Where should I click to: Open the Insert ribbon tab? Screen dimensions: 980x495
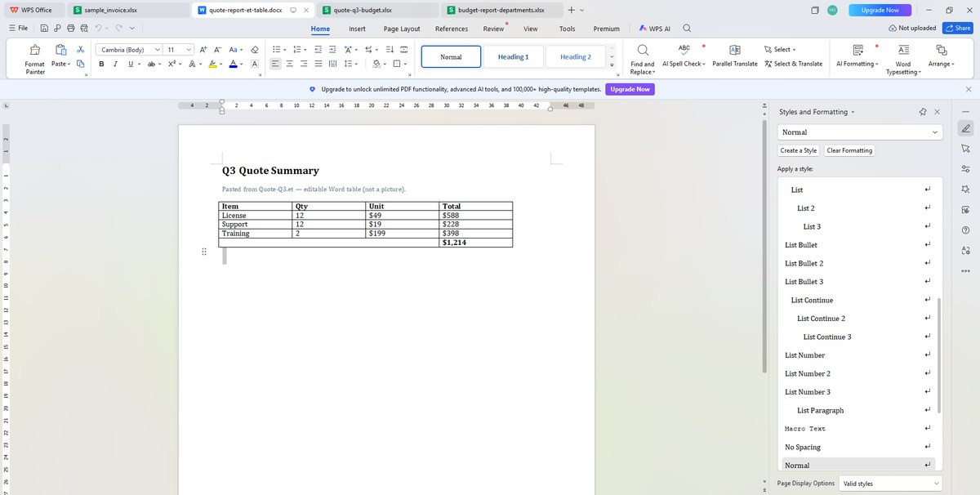click(357, 29)
